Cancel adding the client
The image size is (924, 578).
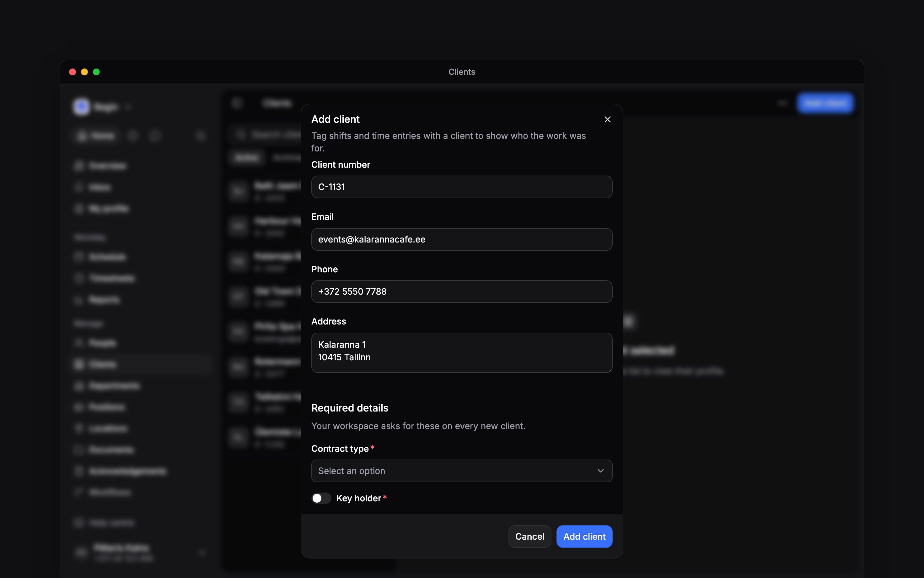[x=529, y=536]
